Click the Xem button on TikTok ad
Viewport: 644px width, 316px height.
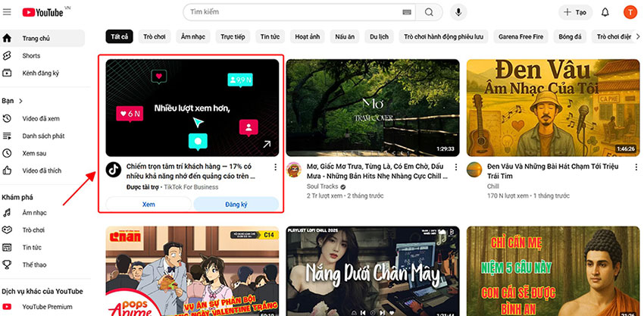point(148,205)
